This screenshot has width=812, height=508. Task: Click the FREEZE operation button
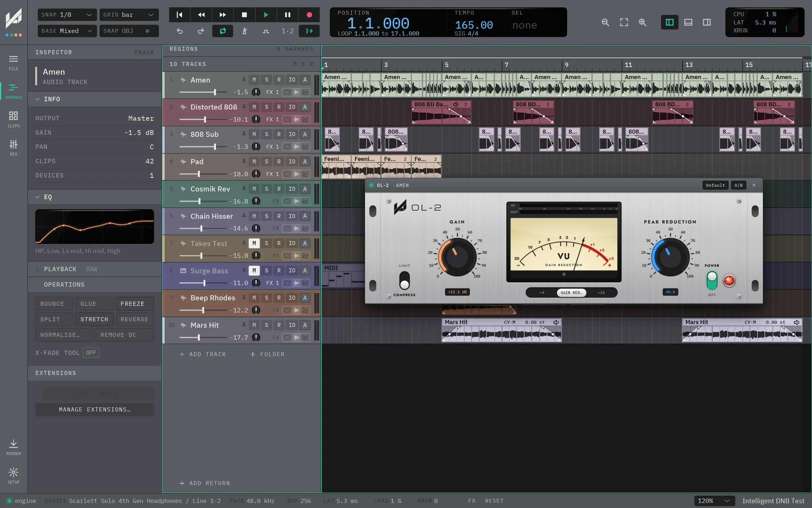134,304
